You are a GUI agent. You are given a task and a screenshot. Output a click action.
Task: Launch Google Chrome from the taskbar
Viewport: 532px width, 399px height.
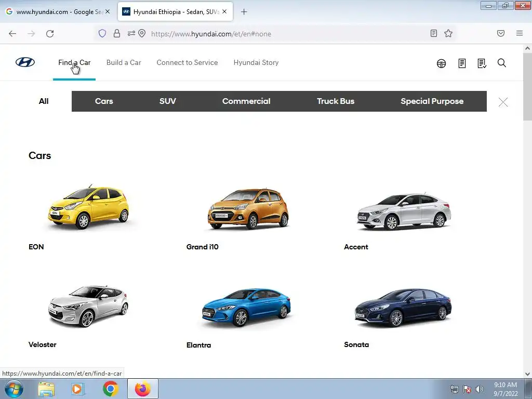pos(110,389)
